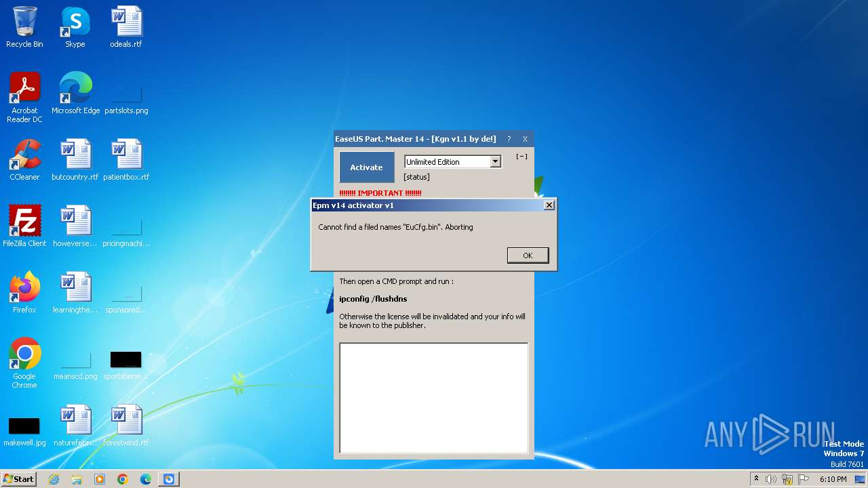Select the patientbox.rtf document icon

(x=126, y=160)
